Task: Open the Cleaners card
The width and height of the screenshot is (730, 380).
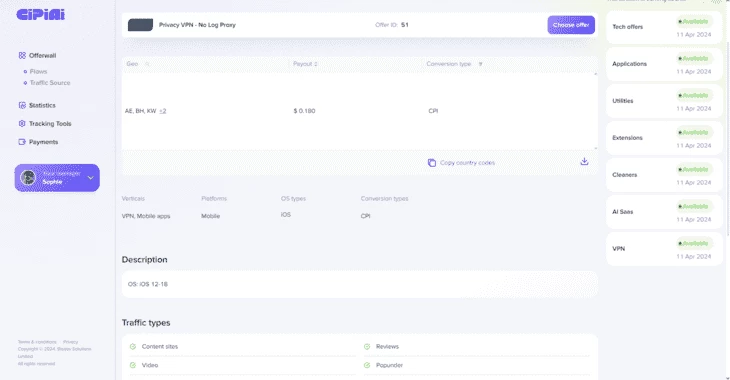Action: pyautogui.click(x=663, y=175)
